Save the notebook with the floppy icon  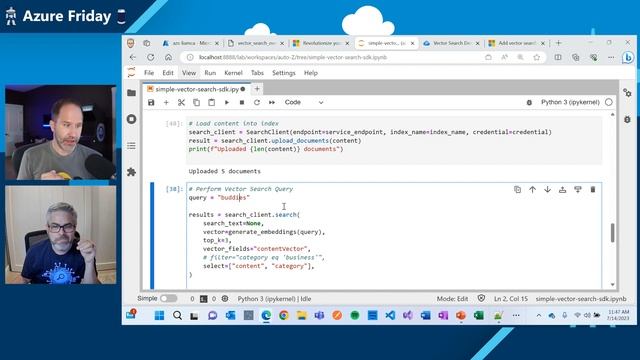point(151,102)
